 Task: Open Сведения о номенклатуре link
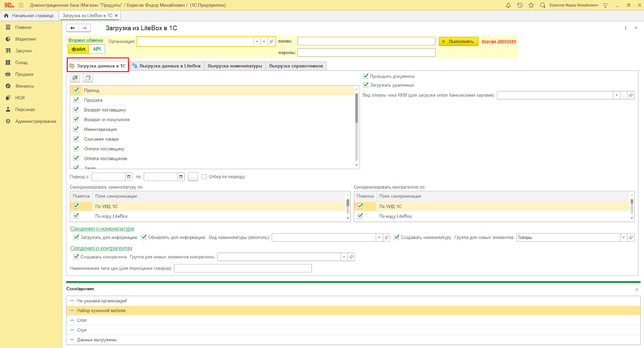click(102, 229)
